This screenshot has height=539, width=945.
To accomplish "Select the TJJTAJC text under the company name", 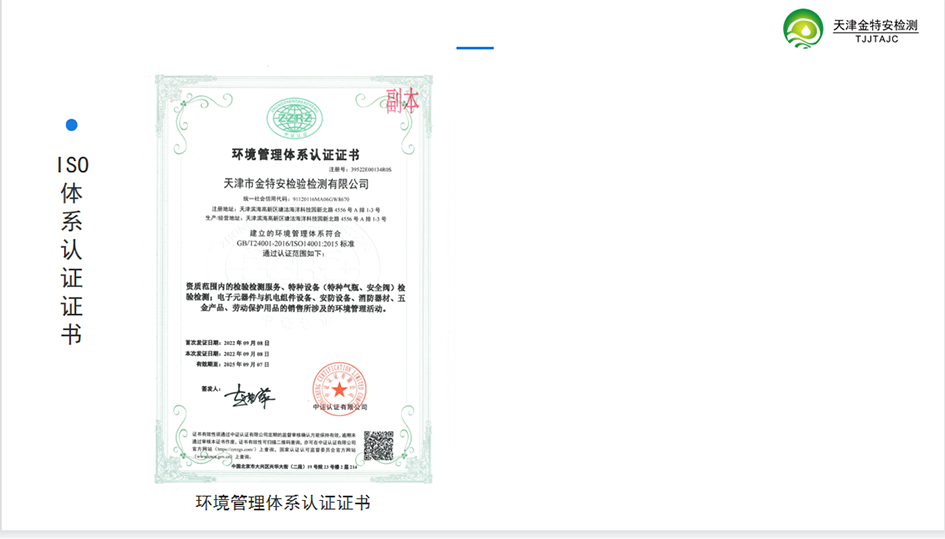I will click(863, 42).
